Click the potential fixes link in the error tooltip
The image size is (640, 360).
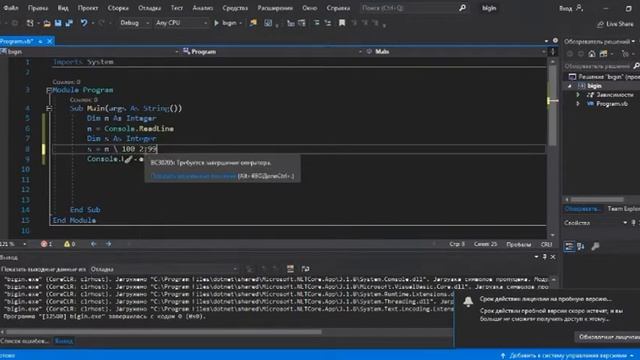click(193, 176)
